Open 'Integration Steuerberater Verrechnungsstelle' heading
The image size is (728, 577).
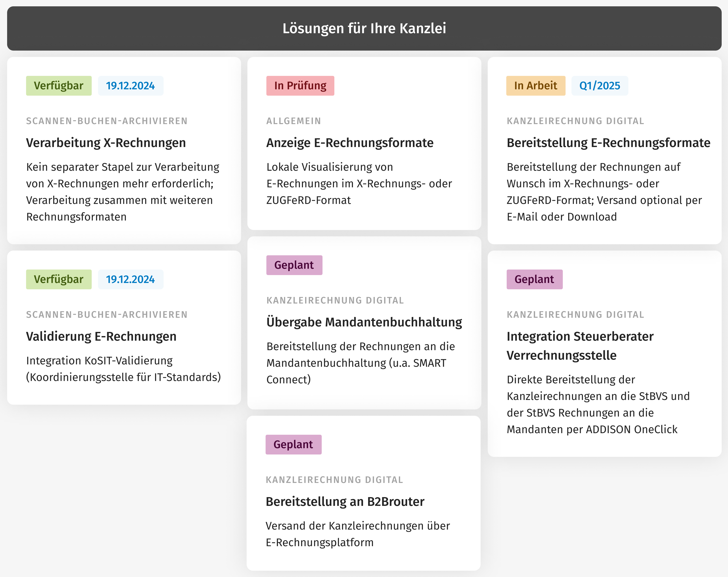pos(580,346)
